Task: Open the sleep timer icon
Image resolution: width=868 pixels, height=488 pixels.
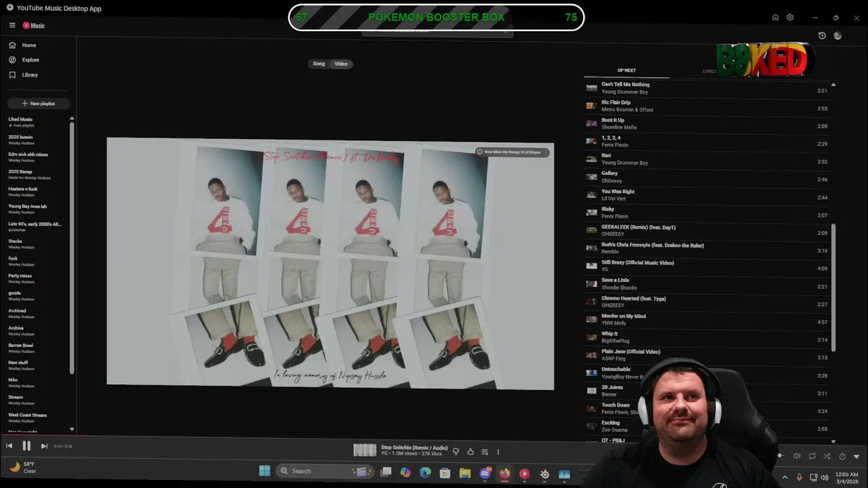Action: 842,456
